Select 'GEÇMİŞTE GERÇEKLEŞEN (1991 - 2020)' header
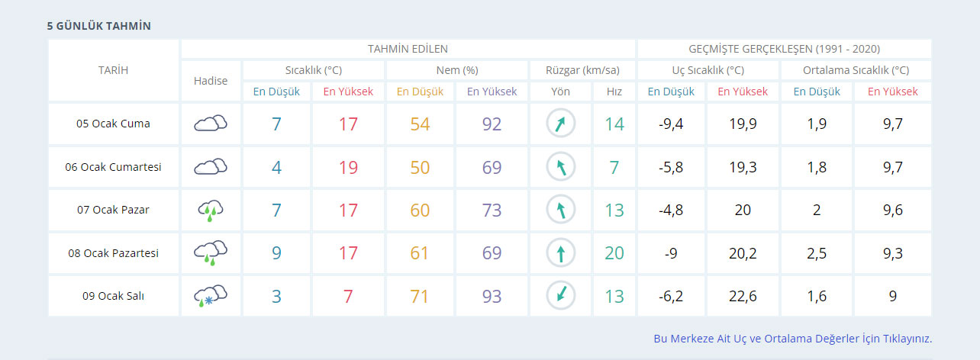This screenshot has height=360, width=980. coord(784,49)
